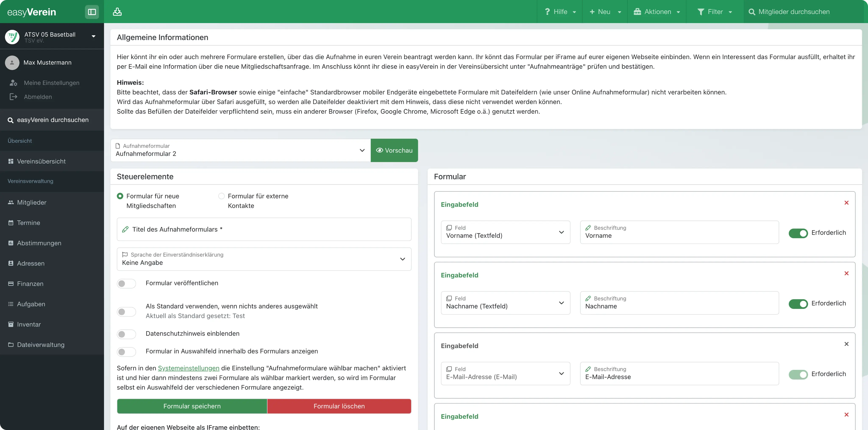Click the Hilfe question mark icon
Image resolution: width=868 pixels, height=430 pixels.
547,12
